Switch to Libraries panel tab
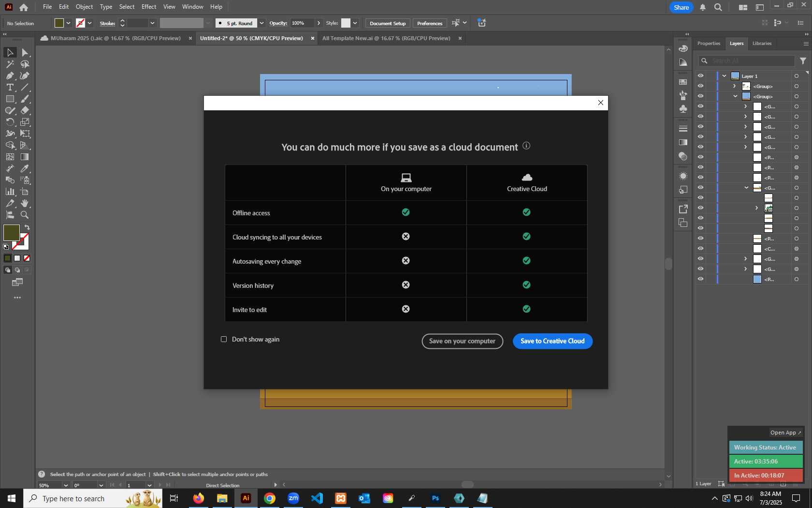 pyautogui.click(x=762, y=44)
